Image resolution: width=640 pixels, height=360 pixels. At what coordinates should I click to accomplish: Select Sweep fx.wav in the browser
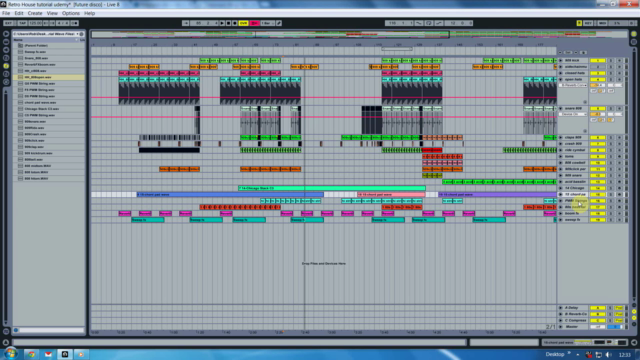click(x=35, y=52)
